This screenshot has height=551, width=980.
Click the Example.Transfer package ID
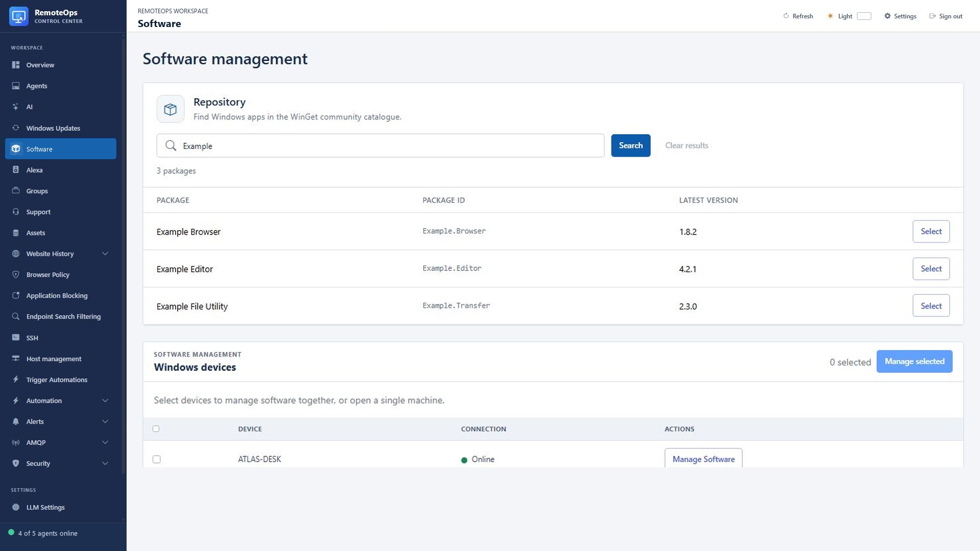pyautogui.click(x=456, y=306)
